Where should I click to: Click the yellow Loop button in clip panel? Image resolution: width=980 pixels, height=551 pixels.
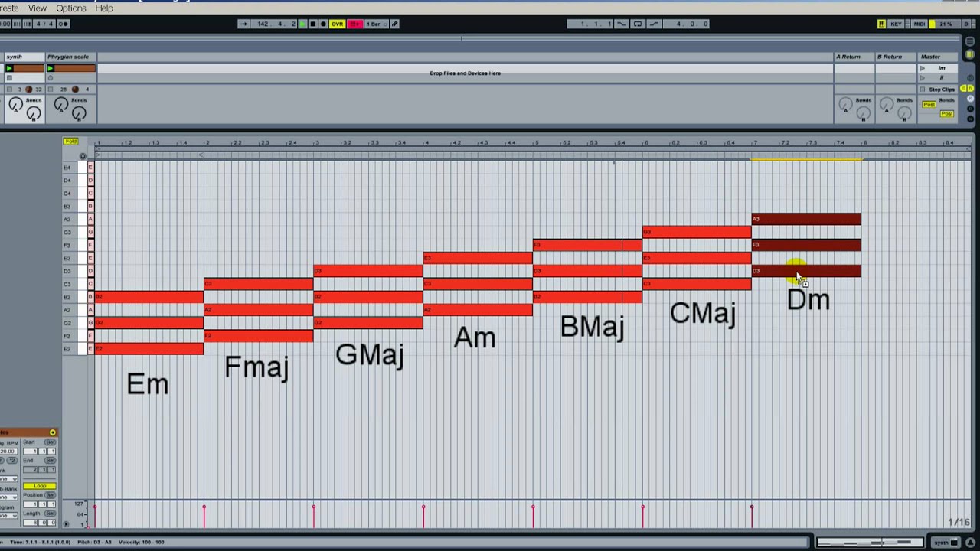click(40, 486)
